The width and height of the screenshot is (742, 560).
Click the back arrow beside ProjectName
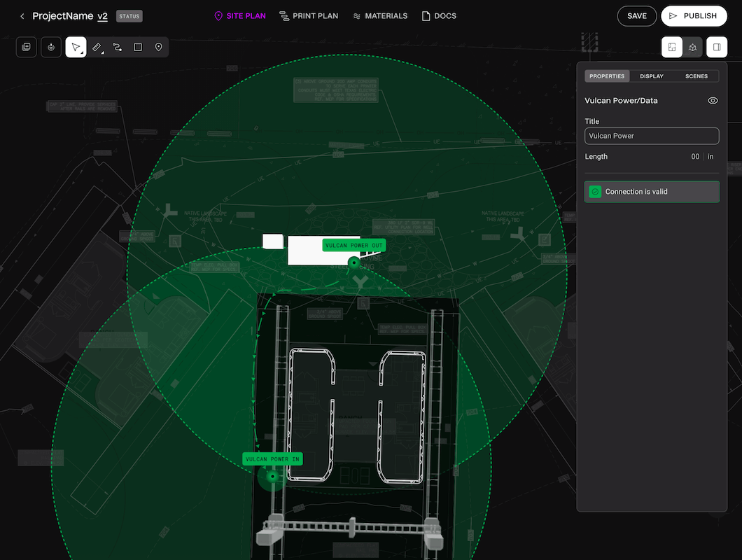(22, 16)
